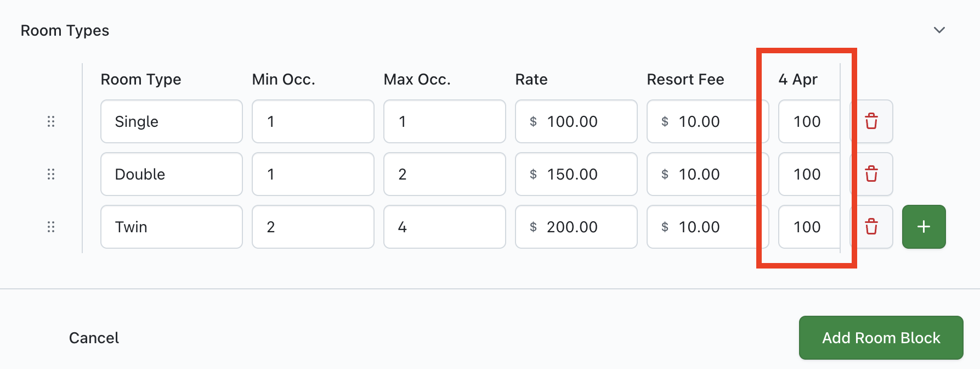
Task: Edit the Single room type name field
Action: (x=171, y=121)
